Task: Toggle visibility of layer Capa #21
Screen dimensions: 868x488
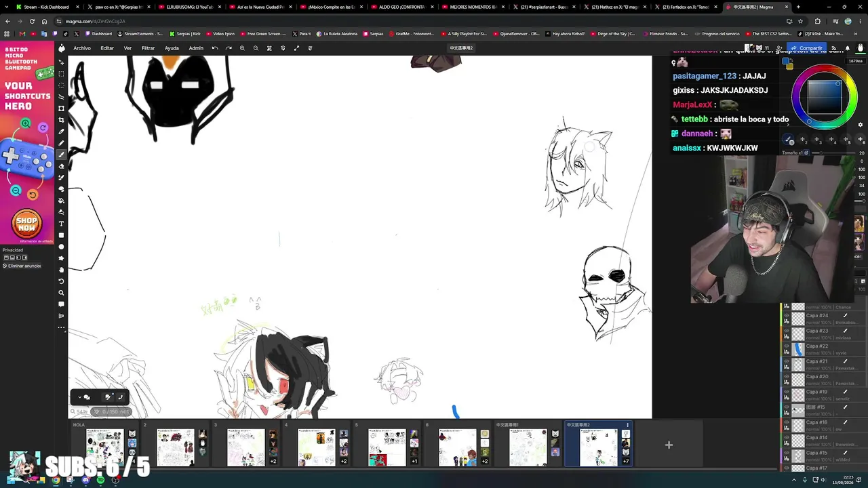Action: click(787, 361)
